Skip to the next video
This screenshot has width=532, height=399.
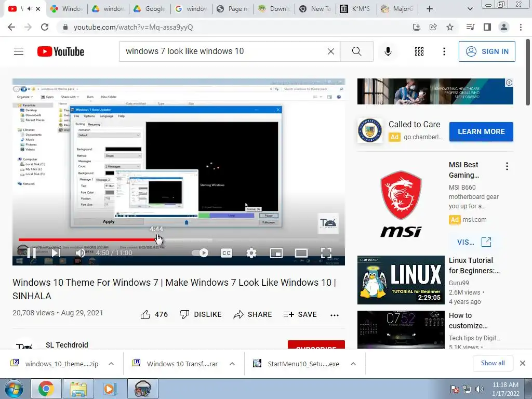click(56, 253)
